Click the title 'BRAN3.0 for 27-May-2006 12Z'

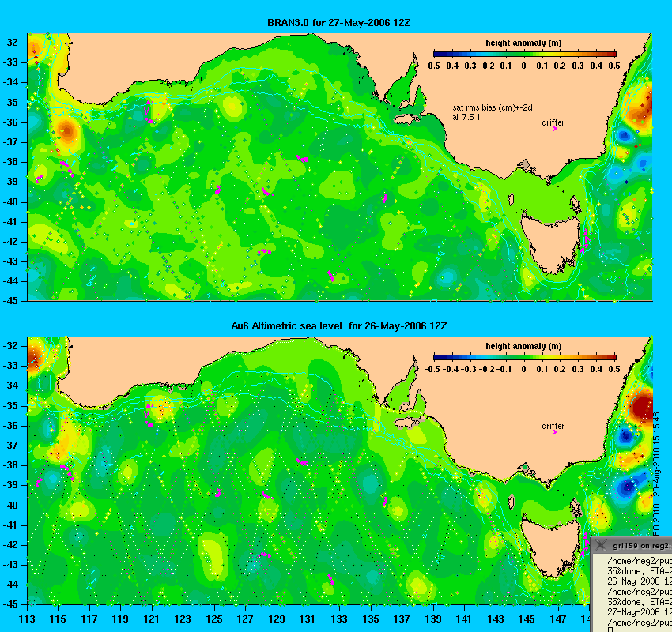[338, 23]
